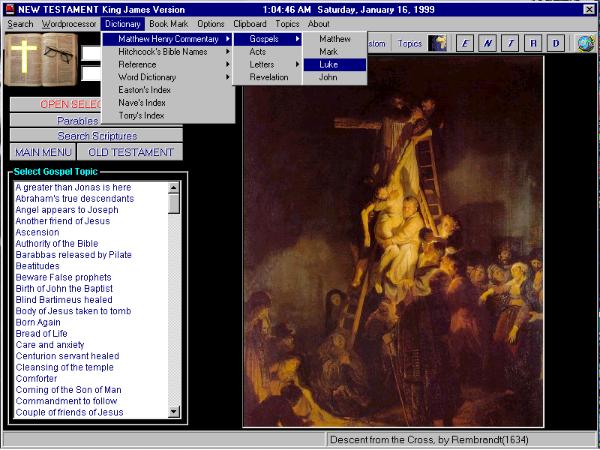Select Easton's Index menu entry

(x=168, y=90)
